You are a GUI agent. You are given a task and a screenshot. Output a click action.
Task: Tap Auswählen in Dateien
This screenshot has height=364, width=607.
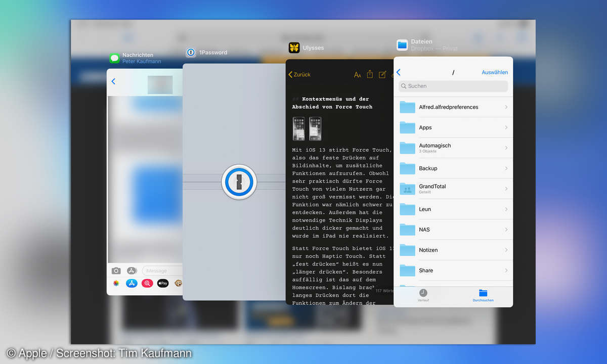[x=495, y=72]
